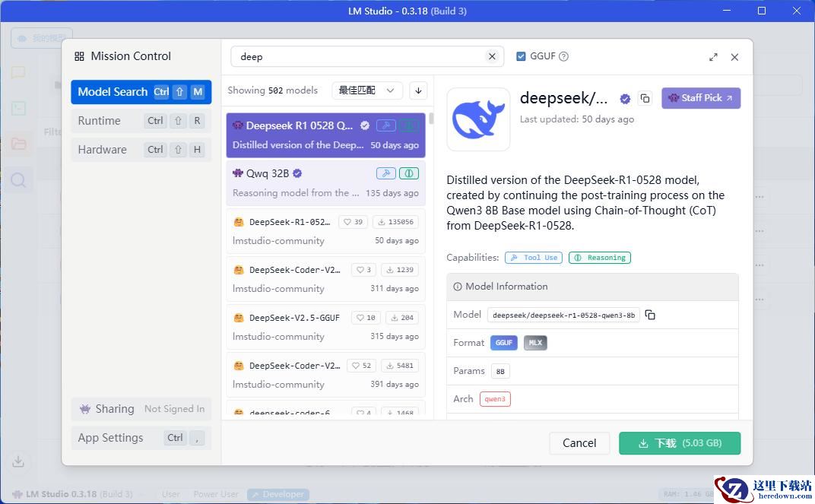Viewport: 815px width, 504px height.
Task: Click the 52 likes badge
Action: coord(361,366)
